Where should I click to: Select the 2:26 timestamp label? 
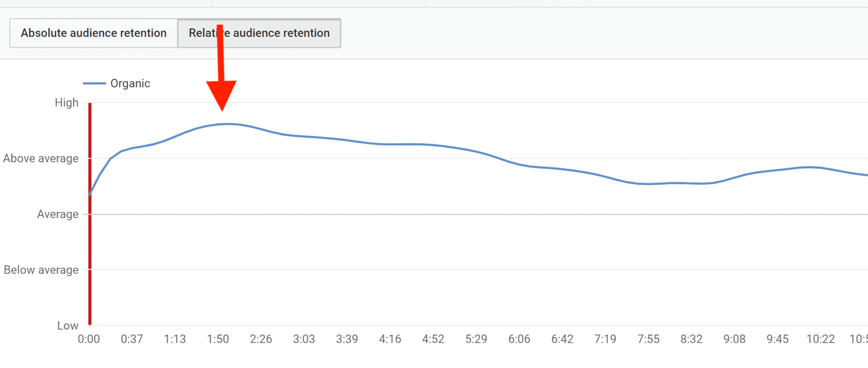click(261, 339)
